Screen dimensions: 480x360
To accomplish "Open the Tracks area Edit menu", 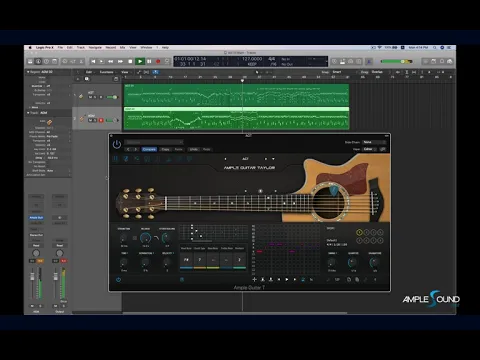I will tap(89, 72).
